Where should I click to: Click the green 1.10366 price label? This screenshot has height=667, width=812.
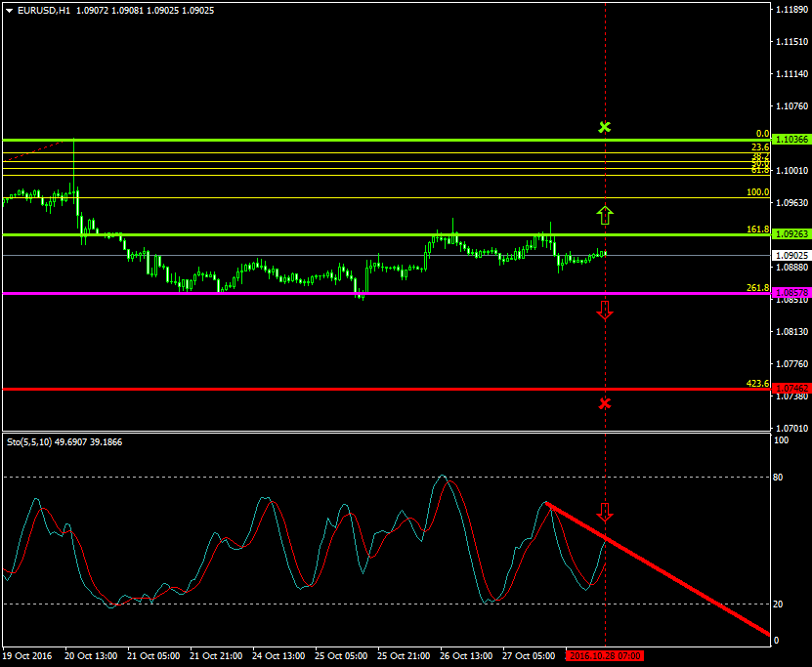791,140
